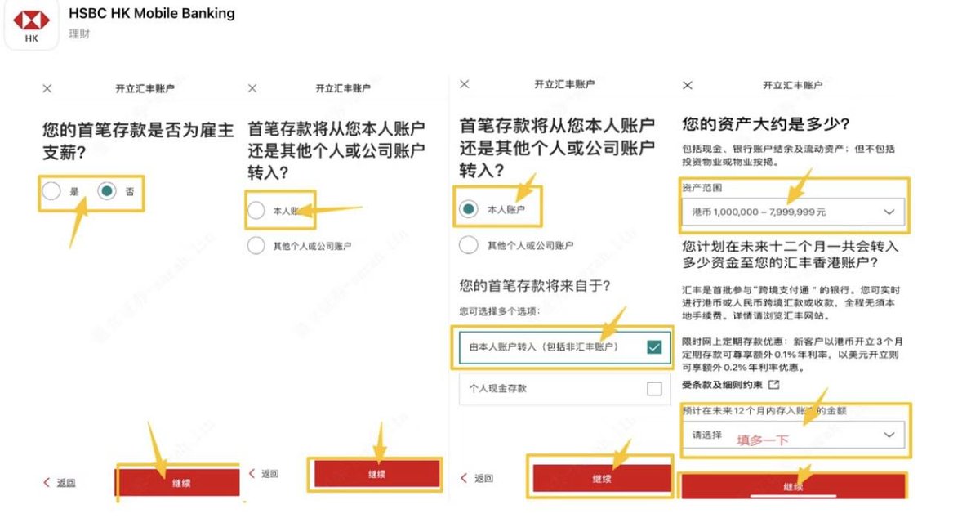
Task: Tap 继续 in second panel with unselected options
Action: click(x=376, y=474)
